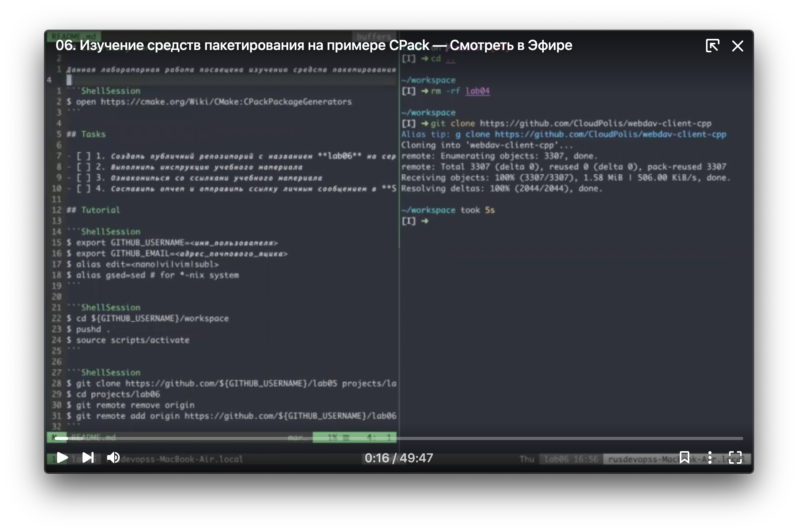Viewport: 798px width, 532px height.
Task: Skip to the next video
Action: (x=88, y=457)
